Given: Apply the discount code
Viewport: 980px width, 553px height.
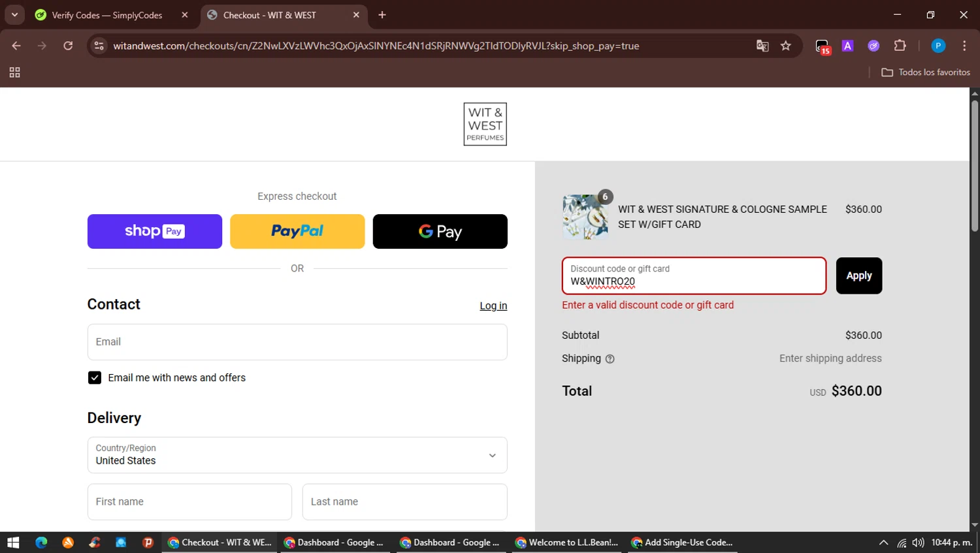Looking at the screenshot, I should 859,276.
